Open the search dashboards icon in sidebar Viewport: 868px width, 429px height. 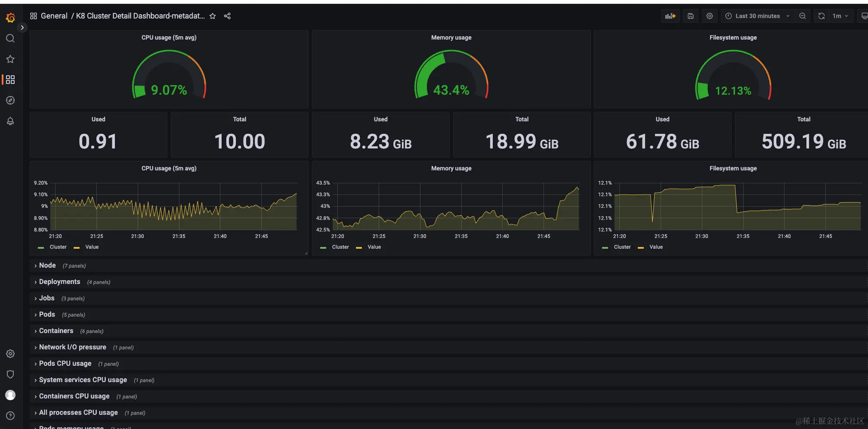[10, 38]
